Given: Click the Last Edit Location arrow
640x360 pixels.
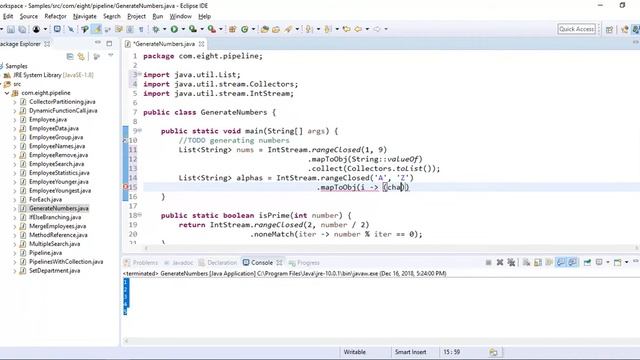Looking at the screenshot, I should click(x=347, y=29).
